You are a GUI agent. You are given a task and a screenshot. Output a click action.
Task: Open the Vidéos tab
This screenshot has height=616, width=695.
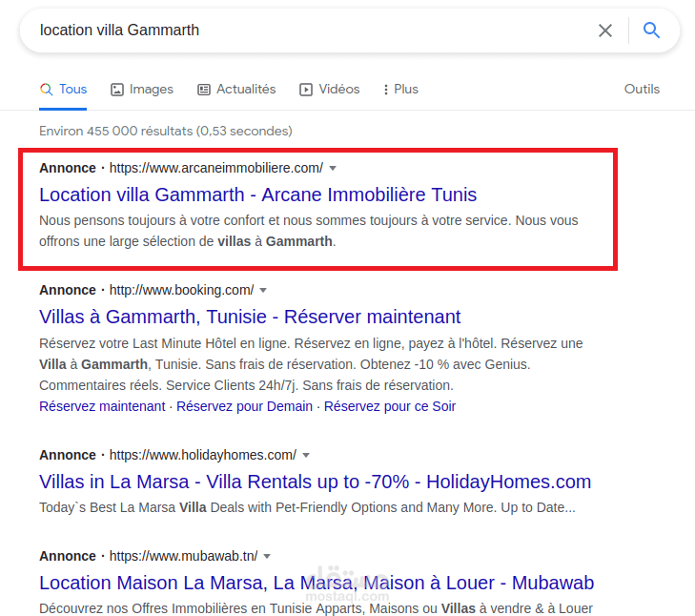[329, 89]
